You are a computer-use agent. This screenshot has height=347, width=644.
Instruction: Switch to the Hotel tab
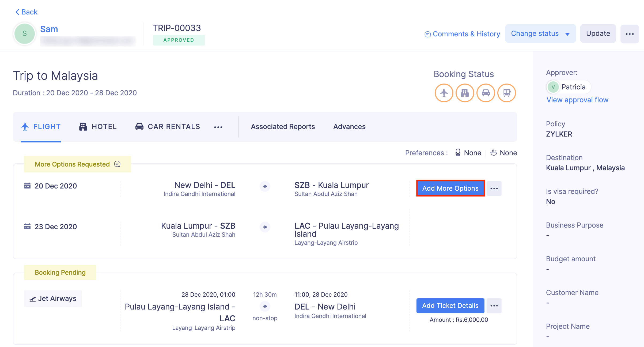(x=98, y=127)
